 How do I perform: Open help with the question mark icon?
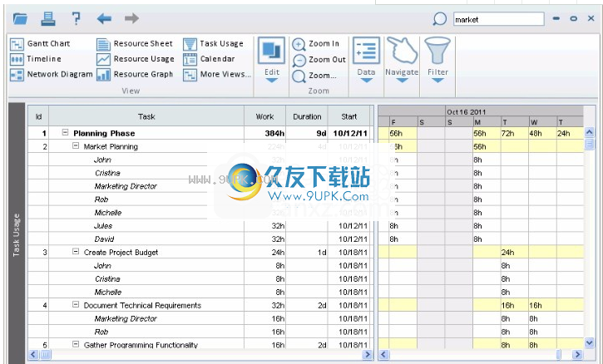[x=77, y=18]
